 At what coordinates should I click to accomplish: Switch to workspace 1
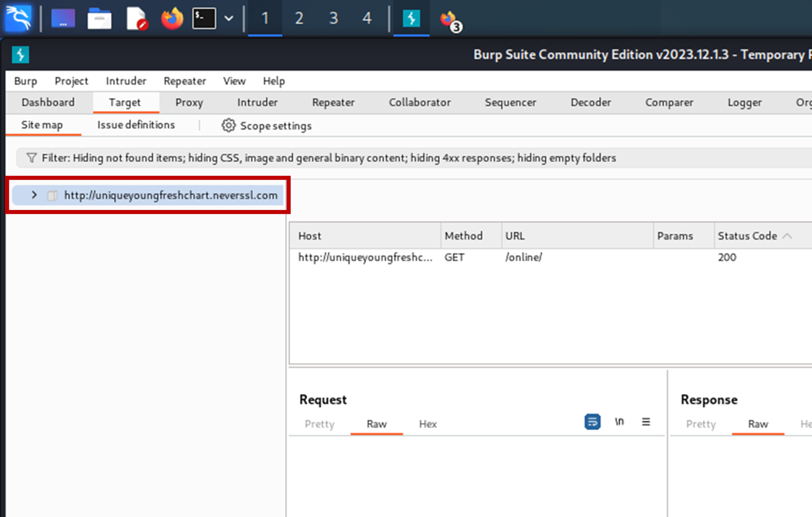point(265,18)
